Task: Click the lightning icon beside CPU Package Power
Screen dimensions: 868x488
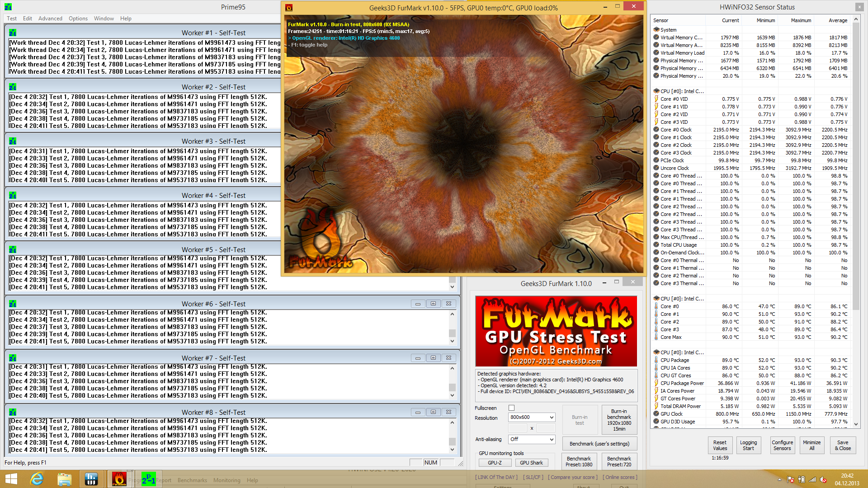Action: 656,383
